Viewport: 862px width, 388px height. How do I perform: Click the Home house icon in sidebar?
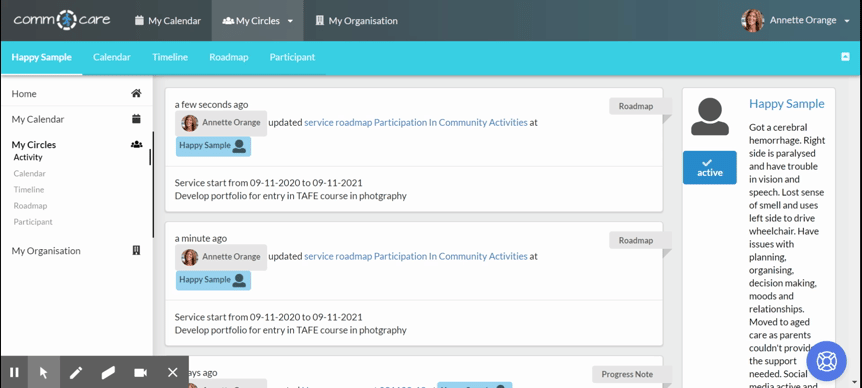pos(136,93)
